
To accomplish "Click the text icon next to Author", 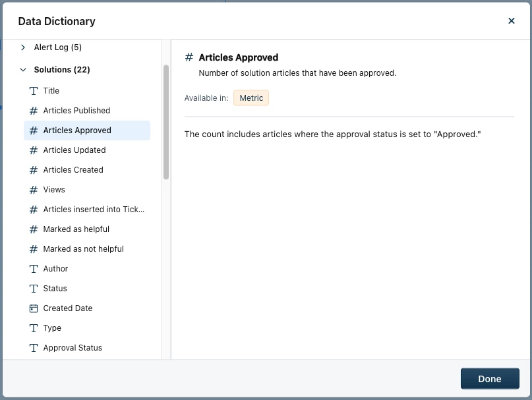I will click(34, 269).
